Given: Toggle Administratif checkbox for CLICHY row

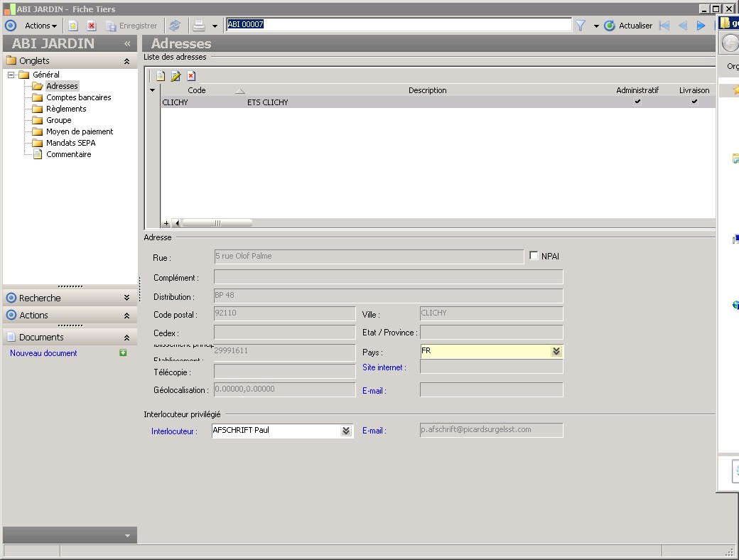Looking at the screenshot, I should point(637,102).
